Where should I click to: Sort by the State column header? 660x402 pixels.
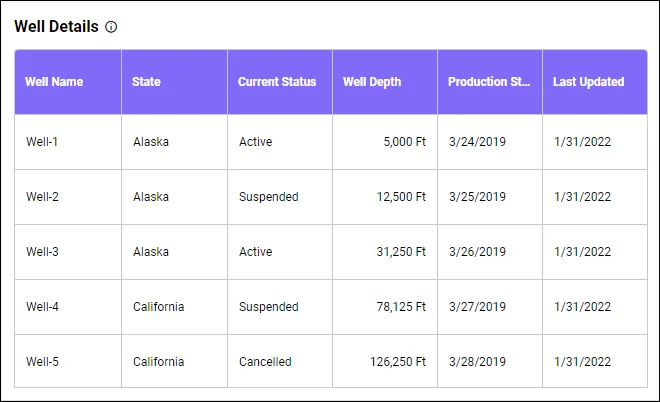point(146,82)
